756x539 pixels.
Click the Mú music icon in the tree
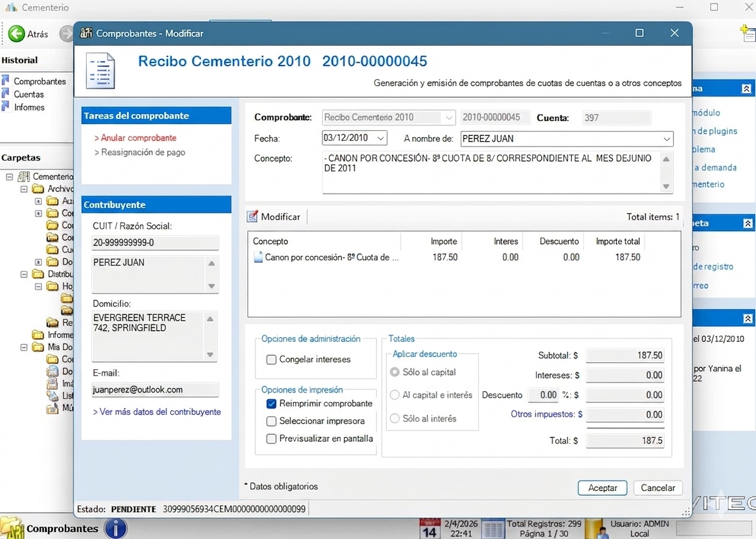click(x=52, y=408)
